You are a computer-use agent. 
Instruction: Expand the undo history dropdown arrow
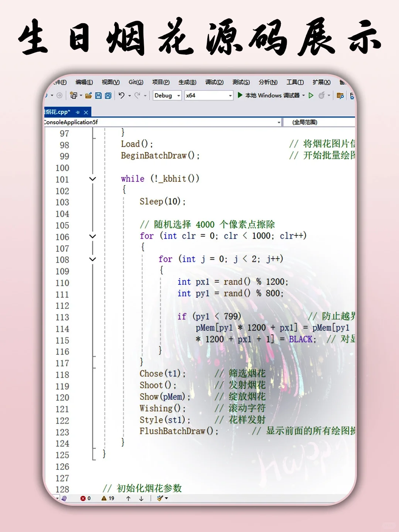[130, 96]
